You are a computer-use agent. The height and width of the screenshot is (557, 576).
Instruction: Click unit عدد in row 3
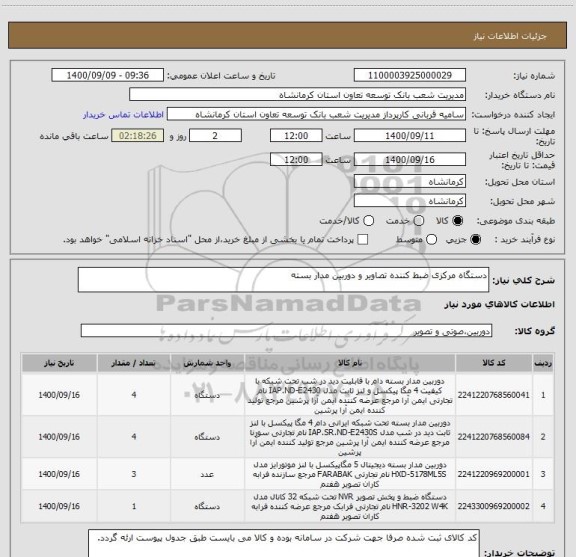[x=207, y=475]
